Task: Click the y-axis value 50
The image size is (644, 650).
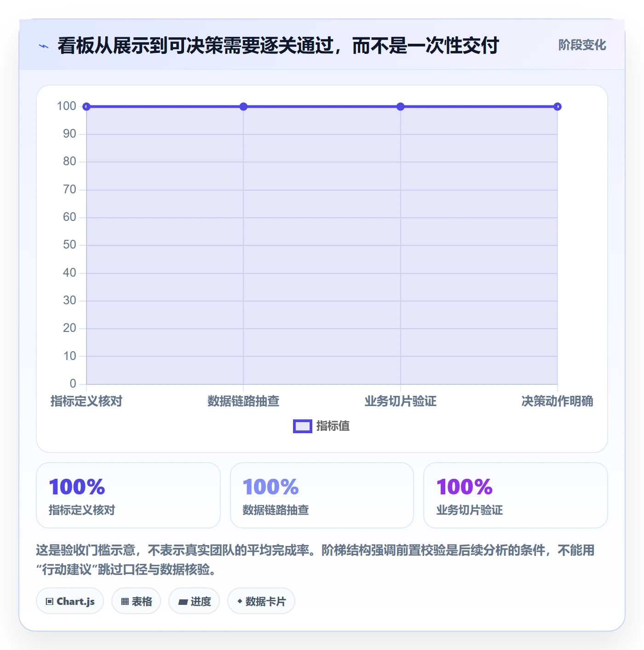Action: pyautogui.click(x=69, y=245)
